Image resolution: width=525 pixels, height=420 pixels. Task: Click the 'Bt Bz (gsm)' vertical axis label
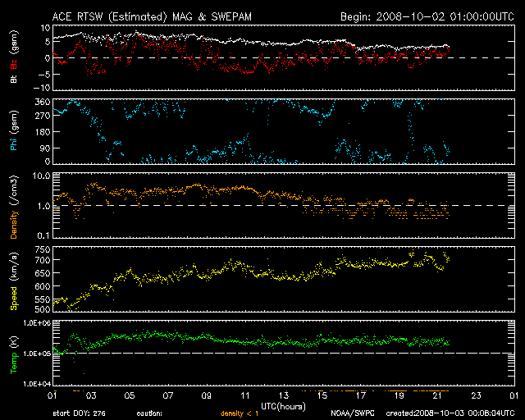pos(14,57)
